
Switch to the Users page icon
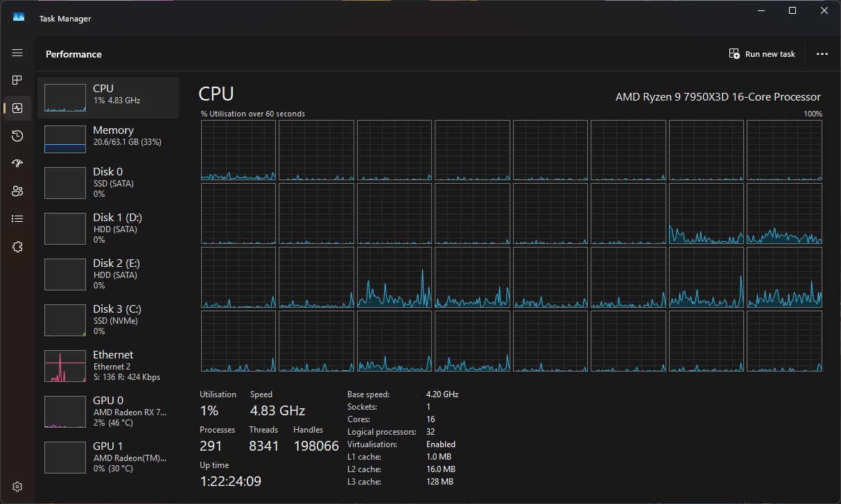click(17, 191)
